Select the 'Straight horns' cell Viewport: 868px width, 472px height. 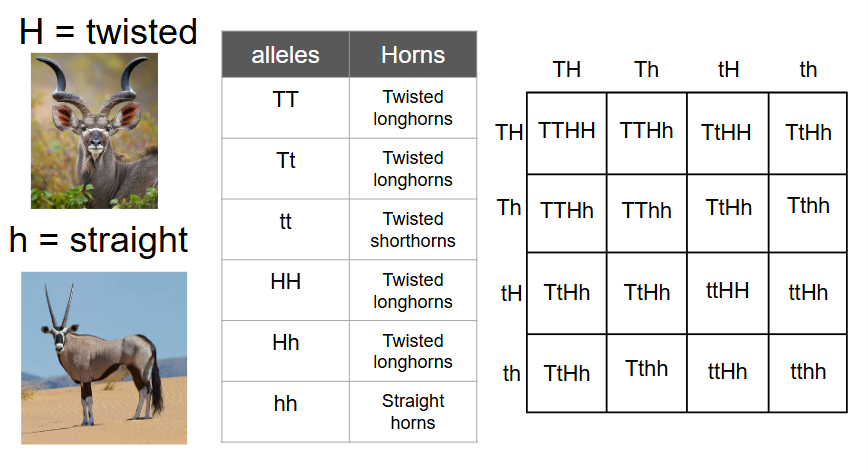point(413,412)
